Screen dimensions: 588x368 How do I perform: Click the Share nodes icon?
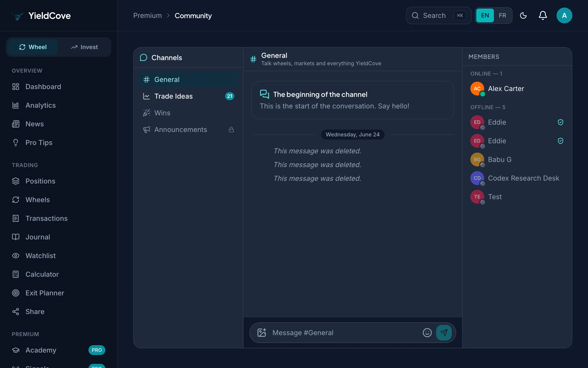tap(16, 312)
